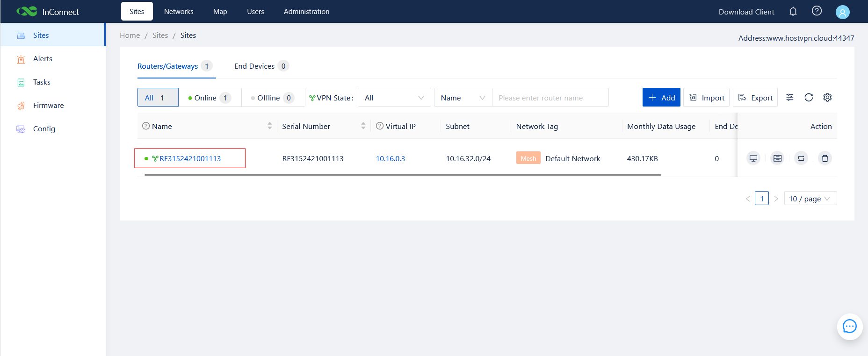
Task: Click the swap arrows action icon for RF3152421001113
Action: pyautogui.click(x=801, y=158)
